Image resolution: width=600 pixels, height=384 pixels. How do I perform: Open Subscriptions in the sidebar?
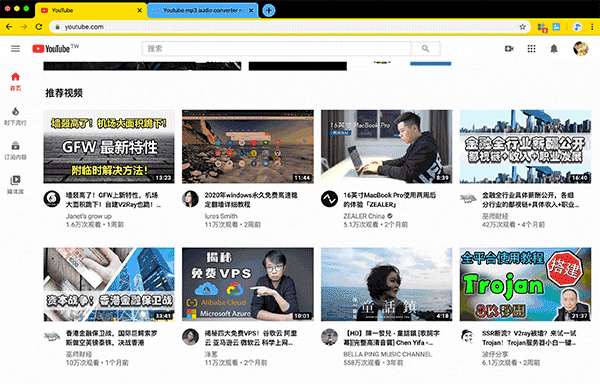[15, 150]
